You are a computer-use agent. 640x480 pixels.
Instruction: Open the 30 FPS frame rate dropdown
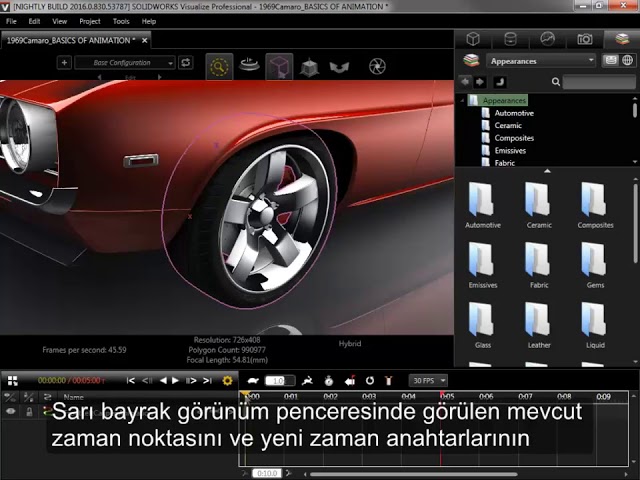[428, 380]
